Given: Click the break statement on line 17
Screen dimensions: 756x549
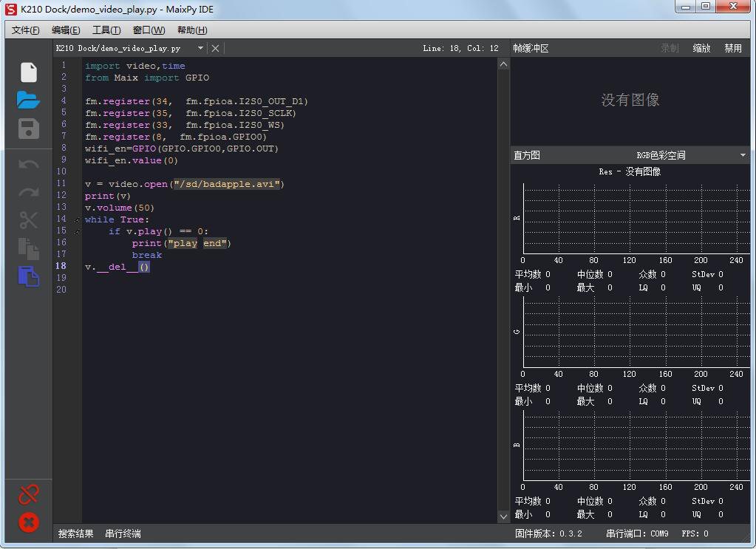Looking at the screenshot, I should 147,255.
